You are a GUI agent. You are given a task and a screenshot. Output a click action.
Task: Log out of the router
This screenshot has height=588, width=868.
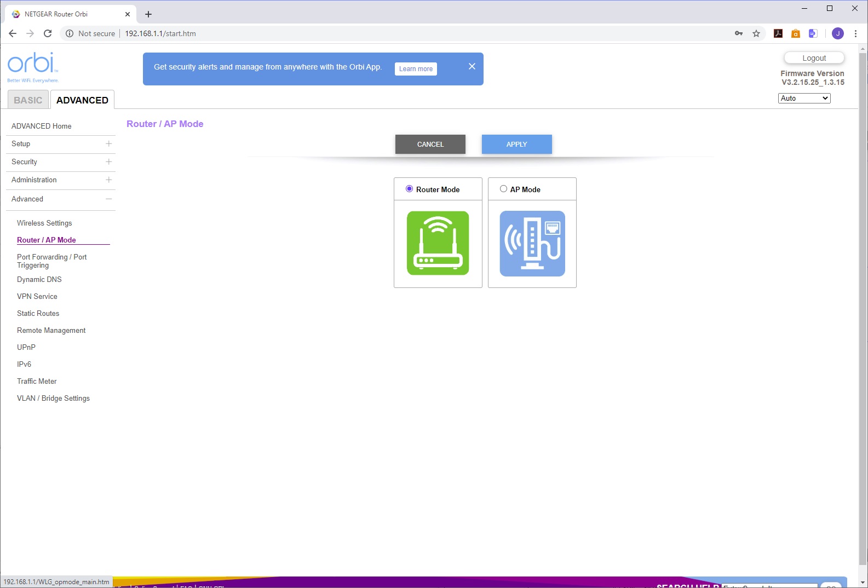pyautogui.click(x=814, y=58)
